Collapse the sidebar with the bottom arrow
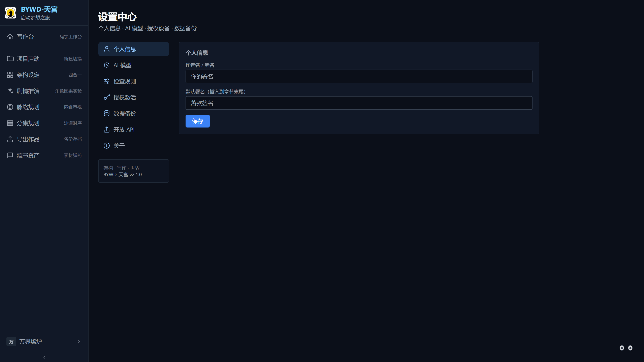This screenshot has height=362, width=644. click(44, 357)
